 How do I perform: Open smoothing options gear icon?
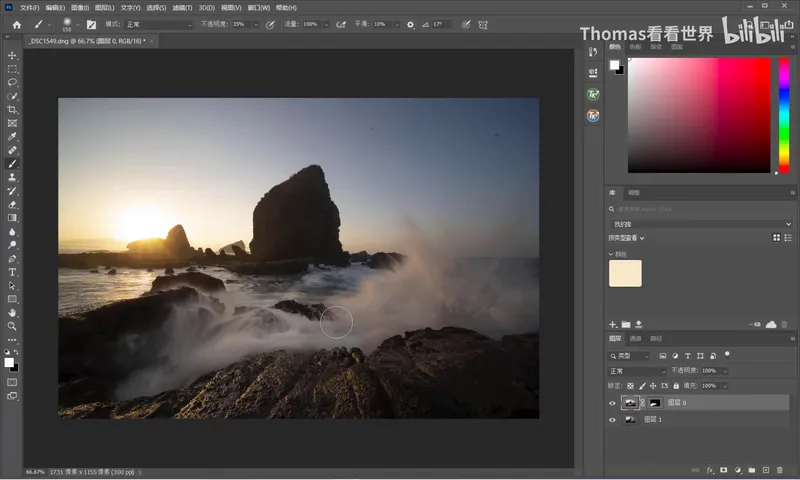point(411,24)
